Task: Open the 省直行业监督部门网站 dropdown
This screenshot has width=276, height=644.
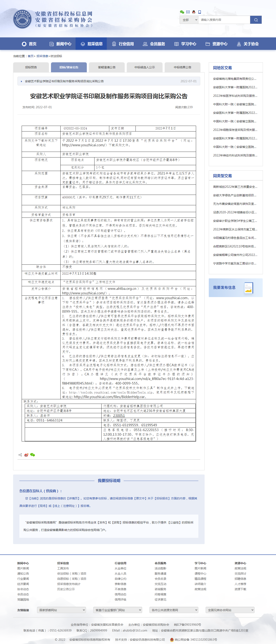Action: pyautogui.click(x=117, y=610)
